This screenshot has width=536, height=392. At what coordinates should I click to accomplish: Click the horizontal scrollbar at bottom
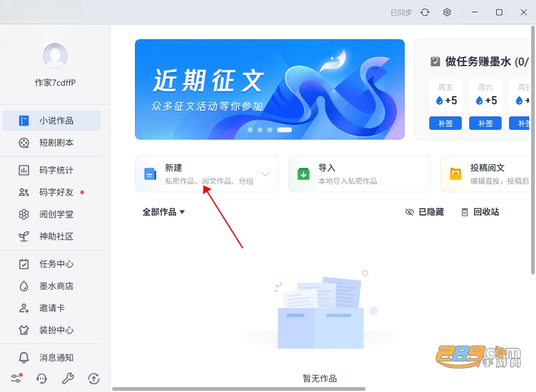pos(239,389)
